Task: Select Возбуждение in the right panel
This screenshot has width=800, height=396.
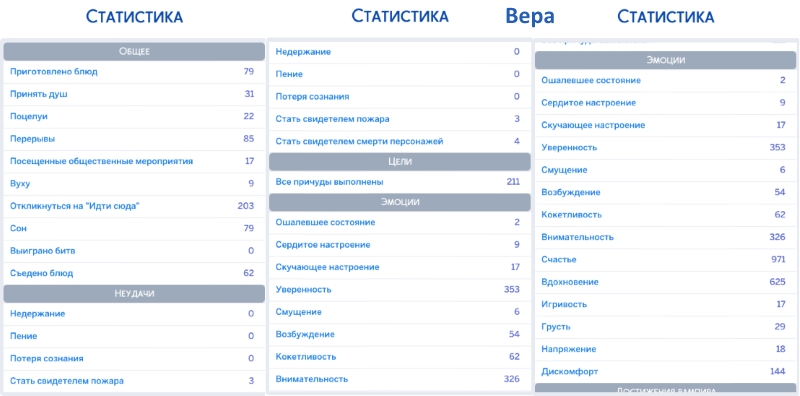Action: pyautogui.click(x=666, y=193)
